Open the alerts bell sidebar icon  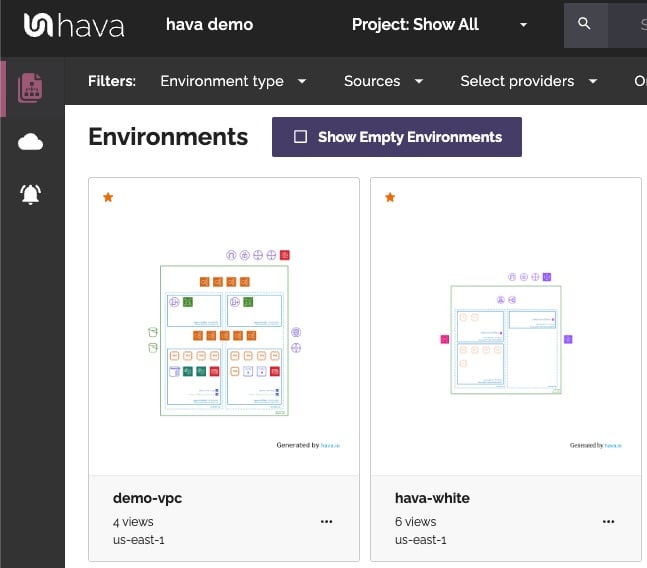(x=31, y=194)
